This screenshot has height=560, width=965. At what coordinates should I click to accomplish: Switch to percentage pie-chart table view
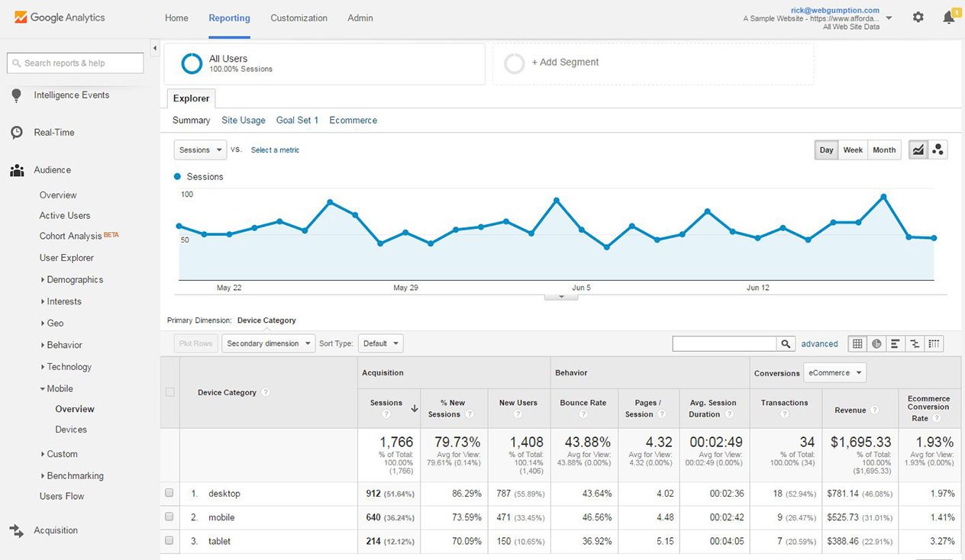click(876, 343)
